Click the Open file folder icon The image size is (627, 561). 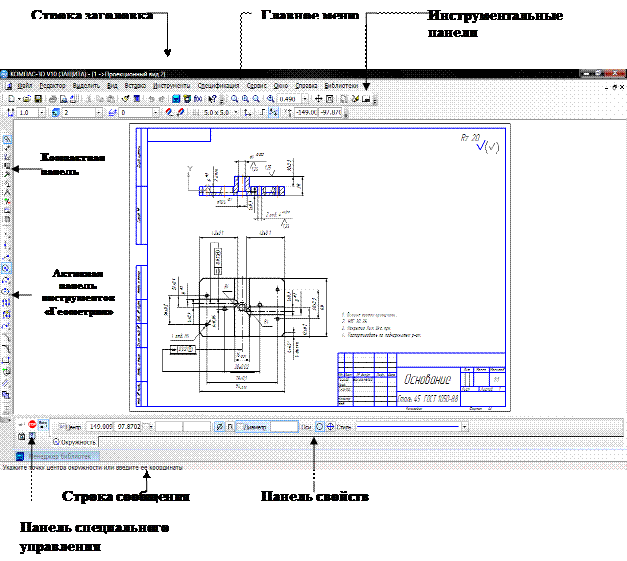[x=26, y=99]
